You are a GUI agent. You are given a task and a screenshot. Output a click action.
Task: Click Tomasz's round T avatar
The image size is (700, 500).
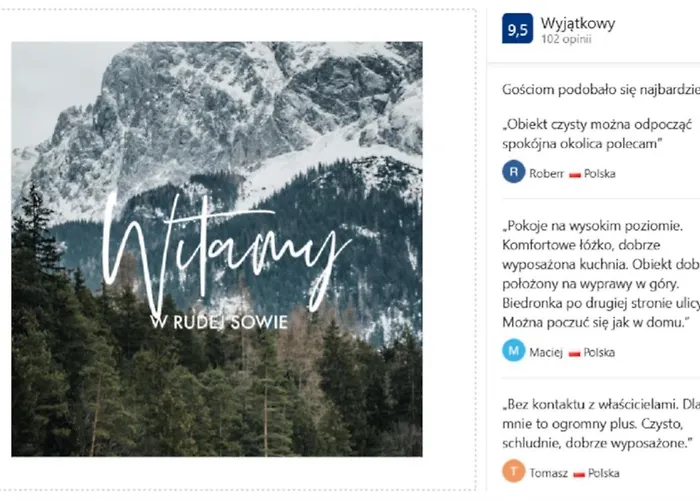pyautogui.click(x=513, y=471)
